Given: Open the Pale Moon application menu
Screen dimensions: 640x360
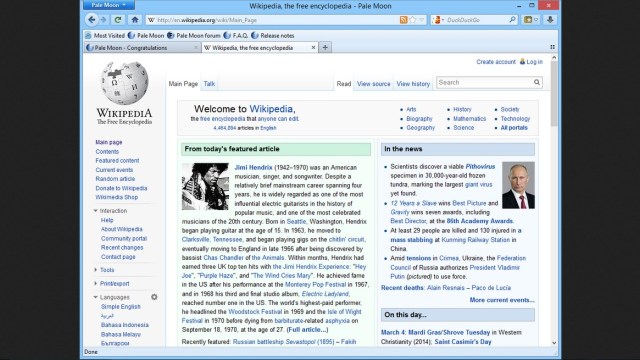Looking at the screenshot, I should pyautogui.click(x=108, y=5).
